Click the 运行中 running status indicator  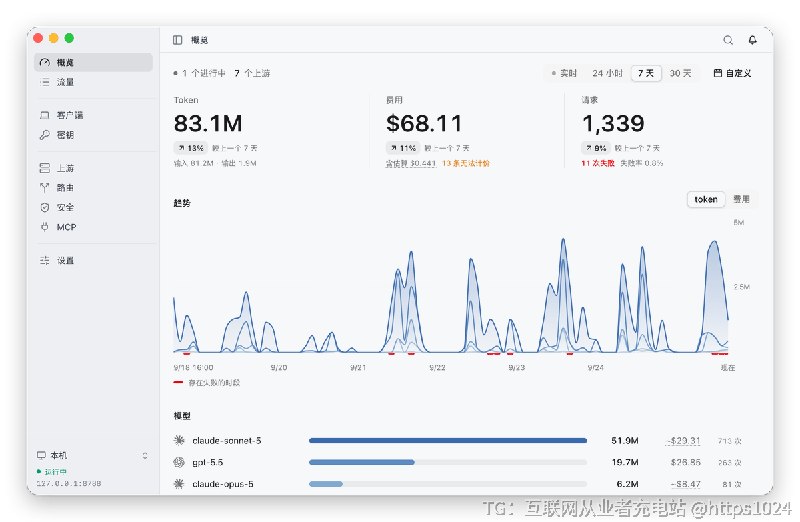[52, 471]
